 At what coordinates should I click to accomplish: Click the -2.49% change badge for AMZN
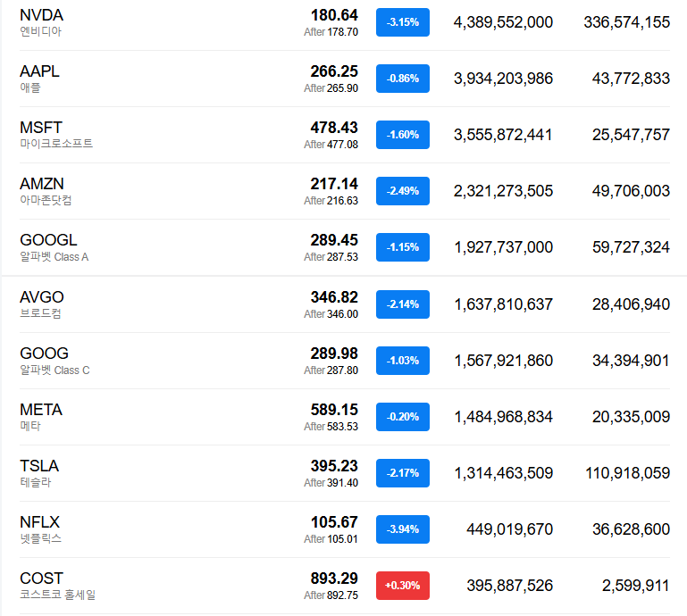(403, 191)
